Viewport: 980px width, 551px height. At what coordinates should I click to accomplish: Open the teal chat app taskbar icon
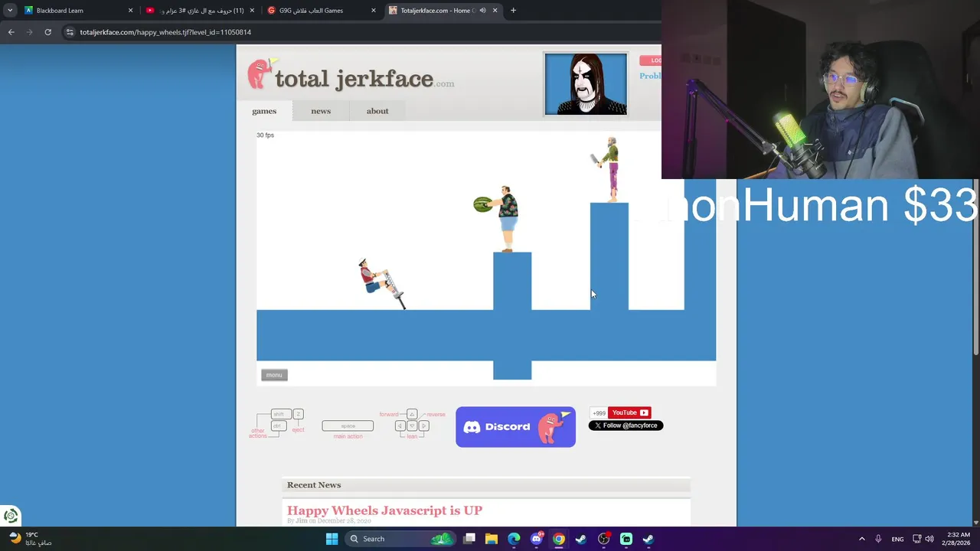(x=626, y=539)
